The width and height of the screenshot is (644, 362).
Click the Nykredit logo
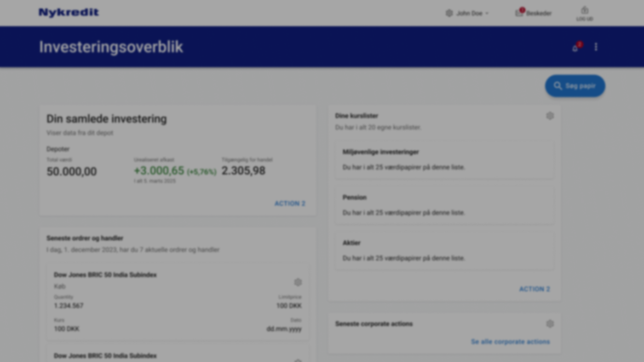69,13
